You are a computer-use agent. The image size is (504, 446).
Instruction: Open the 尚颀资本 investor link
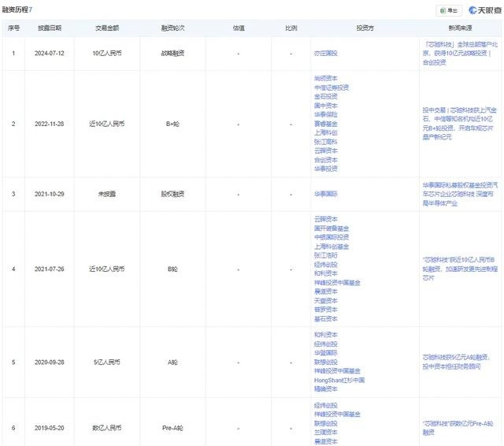(x=325, y=79)
